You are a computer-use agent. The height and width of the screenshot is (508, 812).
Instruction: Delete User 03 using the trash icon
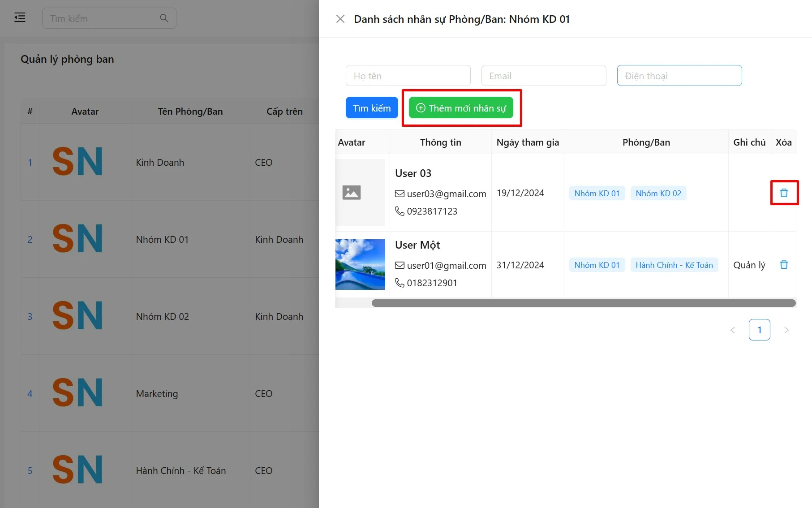(x=784, y=193)
